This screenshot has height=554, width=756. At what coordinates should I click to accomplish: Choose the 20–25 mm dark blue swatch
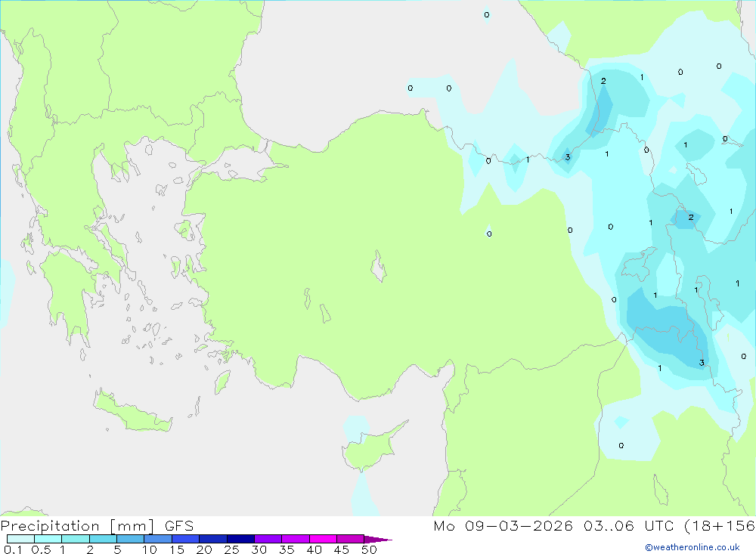[212, 539]
